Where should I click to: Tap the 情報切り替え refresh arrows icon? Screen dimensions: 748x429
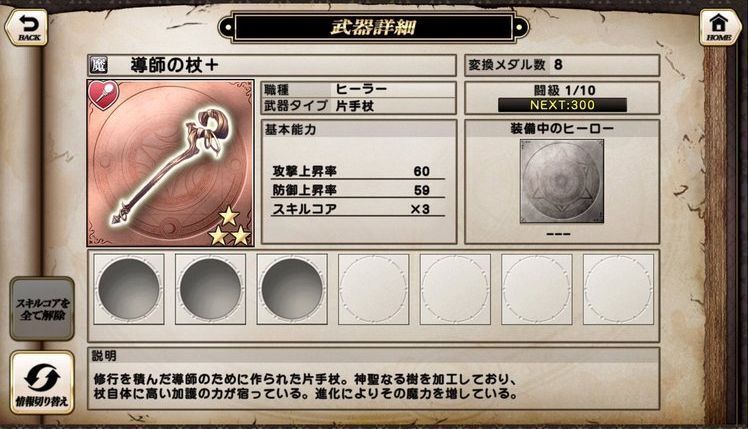pyautogui.click(x=42, y=383)
